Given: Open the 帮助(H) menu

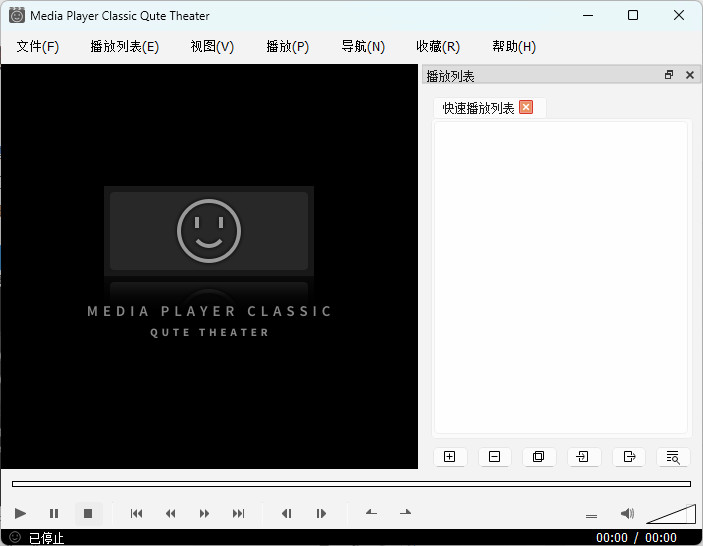Looking at the screenshot, I should click(514, 47).
